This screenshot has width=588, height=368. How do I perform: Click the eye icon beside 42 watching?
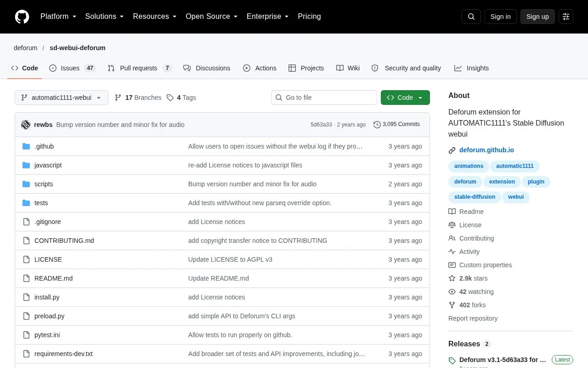tap(452, 292)
